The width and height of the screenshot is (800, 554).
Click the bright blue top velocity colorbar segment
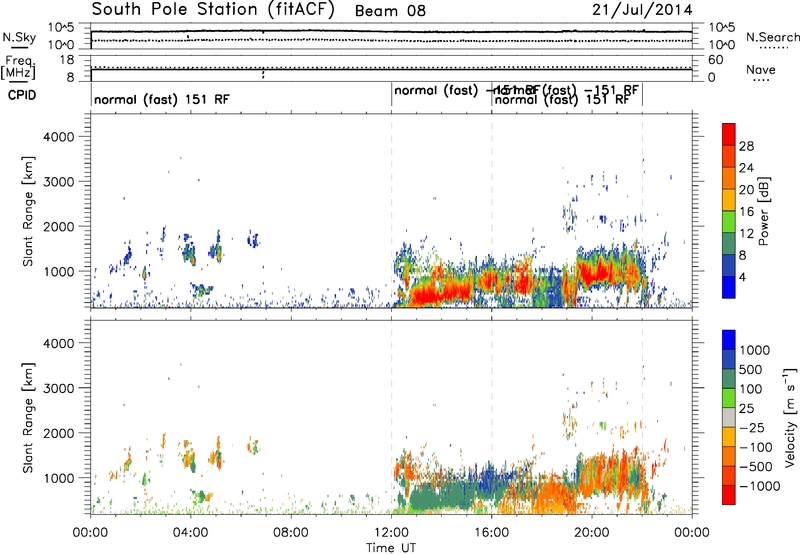click(729, 340)
